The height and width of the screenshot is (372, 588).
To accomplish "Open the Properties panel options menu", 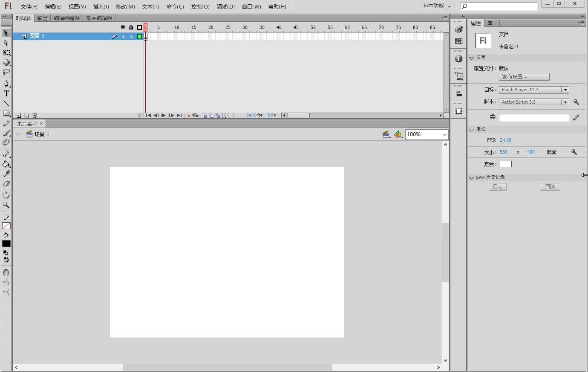I will click(x=581, y=23).
